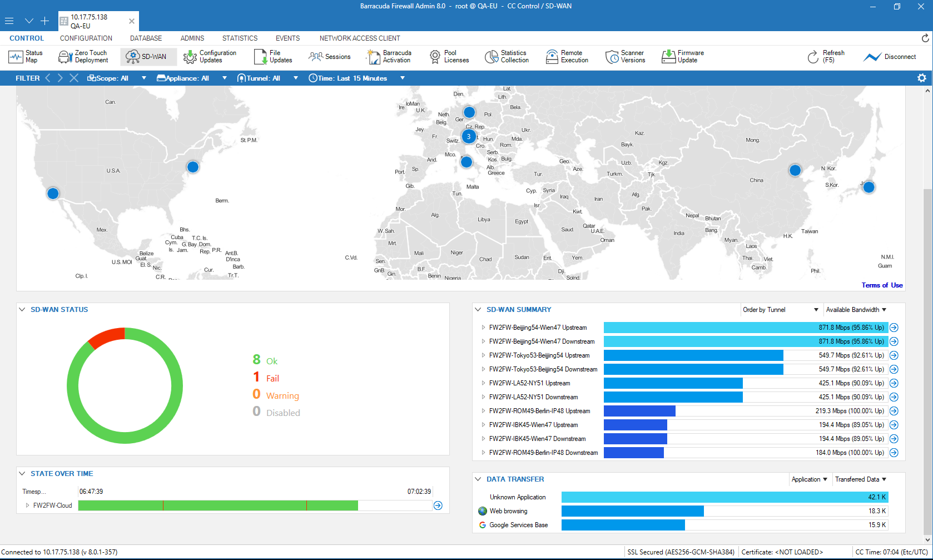Image resolution: width=933 pixels, height=560 pixels.
Task: Click reload icon at top right of menu bar
Action: point(925,38)
